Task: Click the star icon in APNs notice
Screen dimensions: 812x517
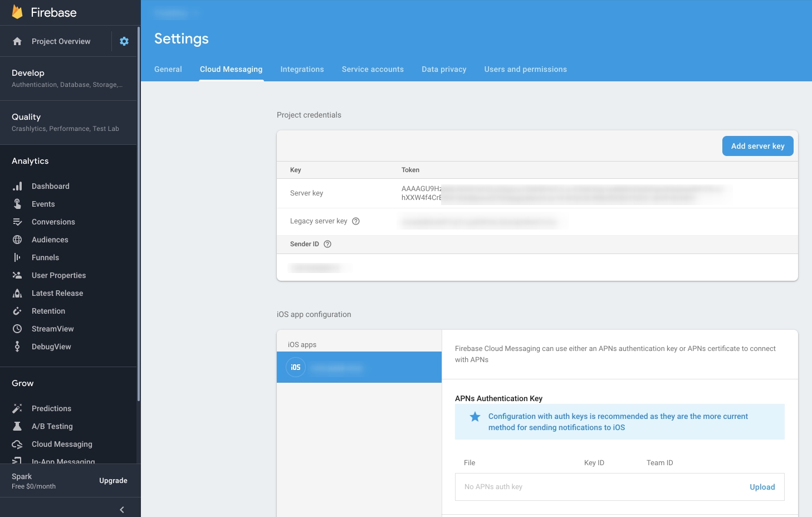Action: [x=475, y=417]
